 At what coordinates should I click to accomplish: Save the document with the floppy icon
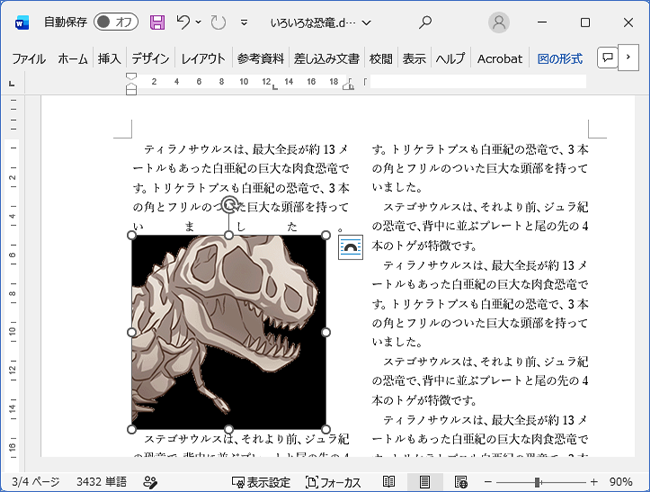coord(157,22)
